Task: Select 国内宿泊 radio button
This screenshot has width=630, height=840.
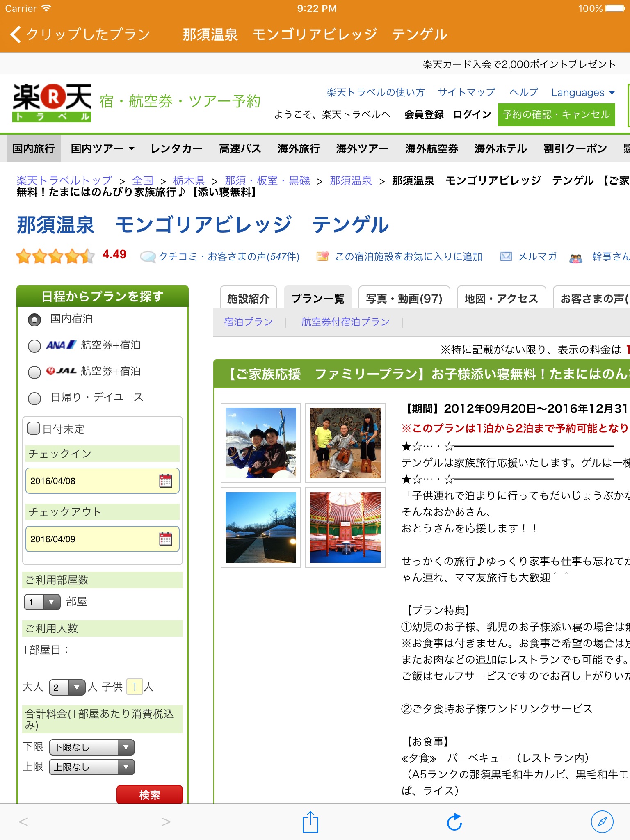Action: tap(34, 320)
